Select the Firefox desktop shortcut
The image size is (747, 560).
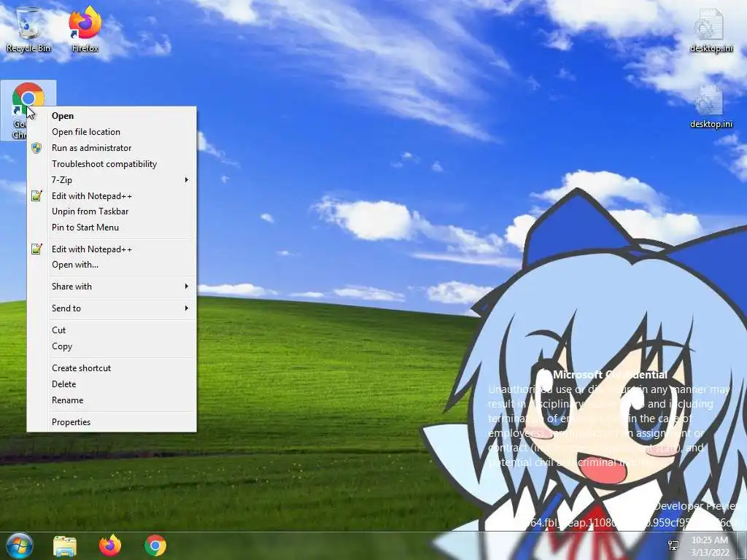(x=85, y=29)
